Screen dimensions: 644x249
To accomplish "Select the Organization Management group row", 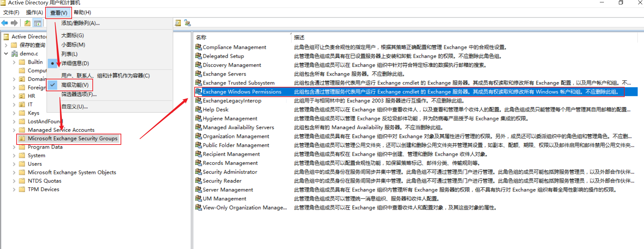I will coord(236,136).
